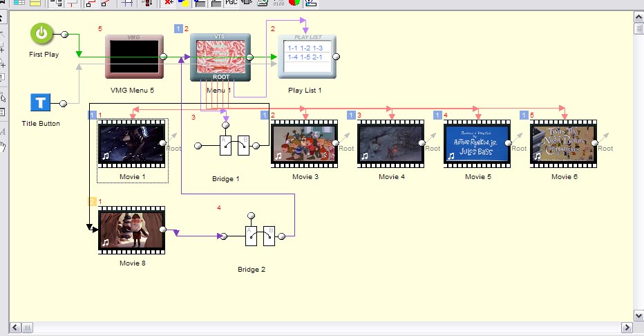Click the red stacked nodes align icon
The width and height of the screenshot is (644, 336).
click(x=147, y=3)
